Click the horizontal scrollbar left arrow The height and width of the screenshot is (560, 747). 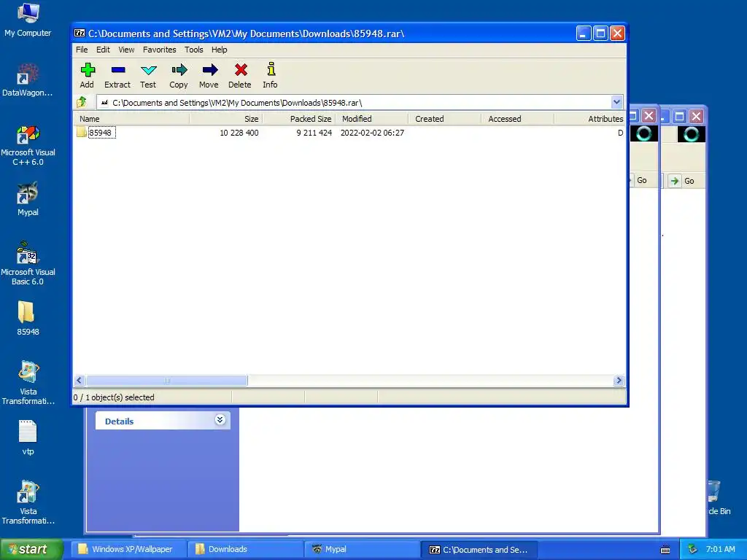click(x=79, y=380)
